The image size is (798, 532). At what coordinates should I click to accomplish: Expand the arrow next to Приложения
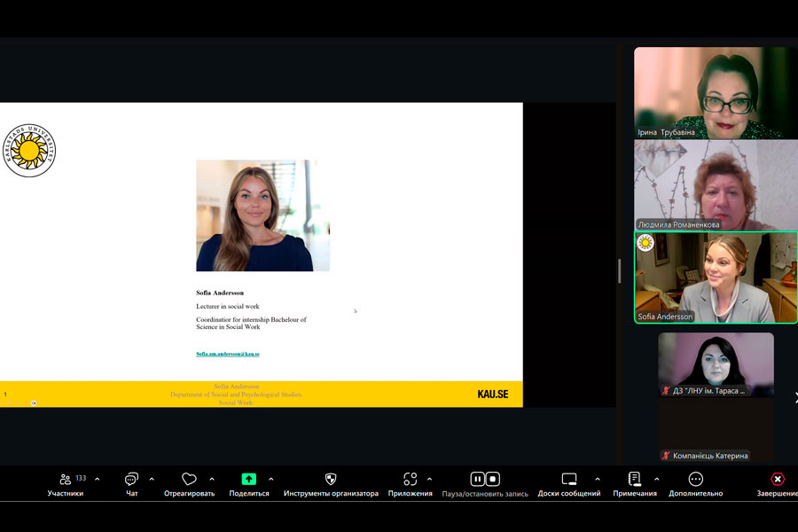(x=429, y=479)
